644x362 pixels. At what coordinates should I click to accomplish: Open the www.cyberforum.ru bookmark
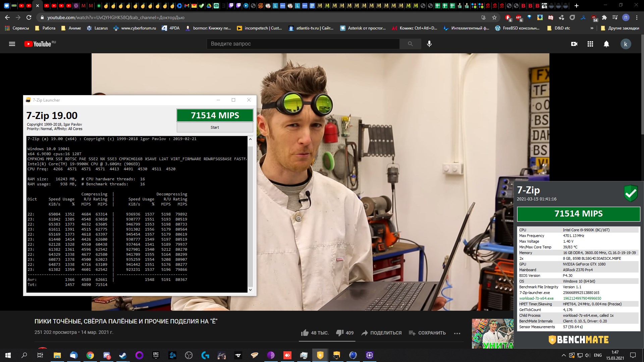coord(135,28)
